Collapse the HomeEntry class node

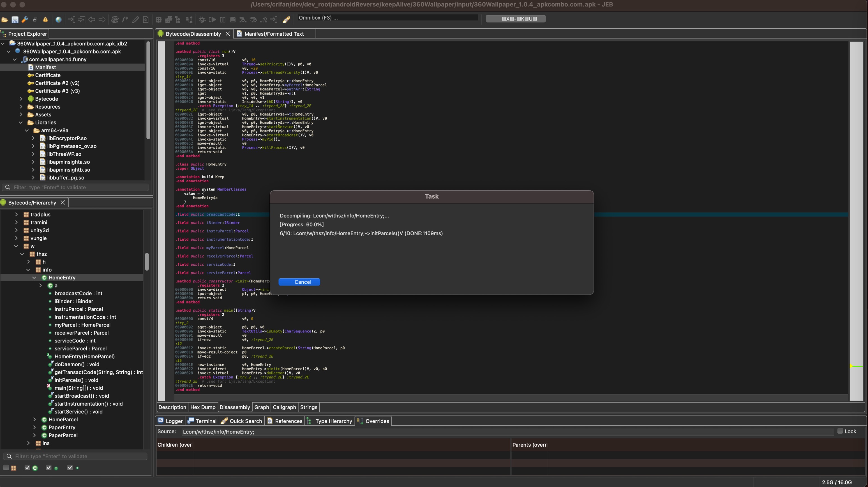click(x=34, y=277)
